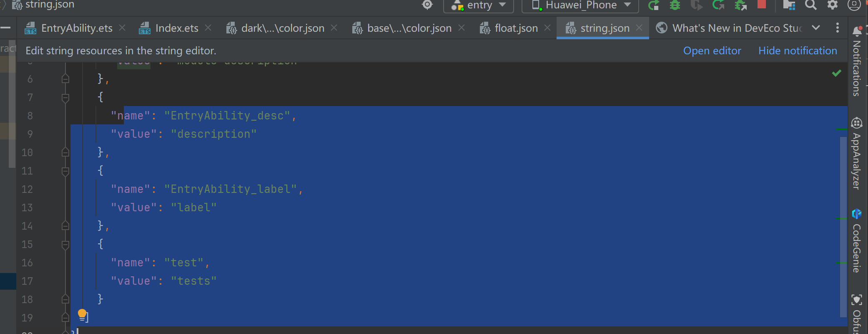Image resolution: width=868 pixels, height=334 pixels.
Task: Click the string.json breadcrumb at top
Action: tap(43, 5)
